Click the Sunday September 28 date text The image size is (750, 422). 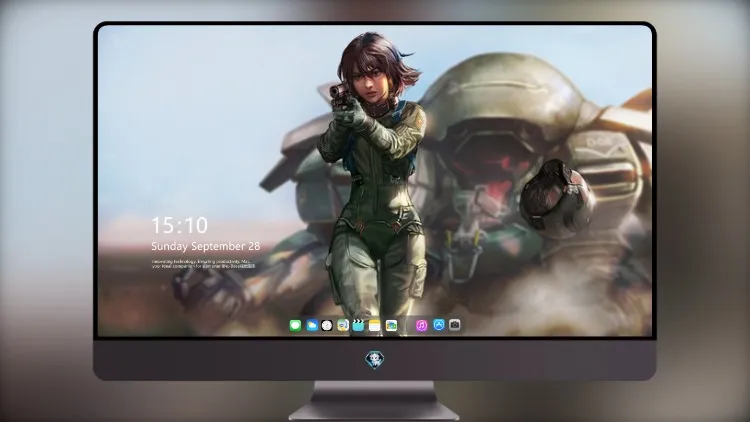coord(206,246)
